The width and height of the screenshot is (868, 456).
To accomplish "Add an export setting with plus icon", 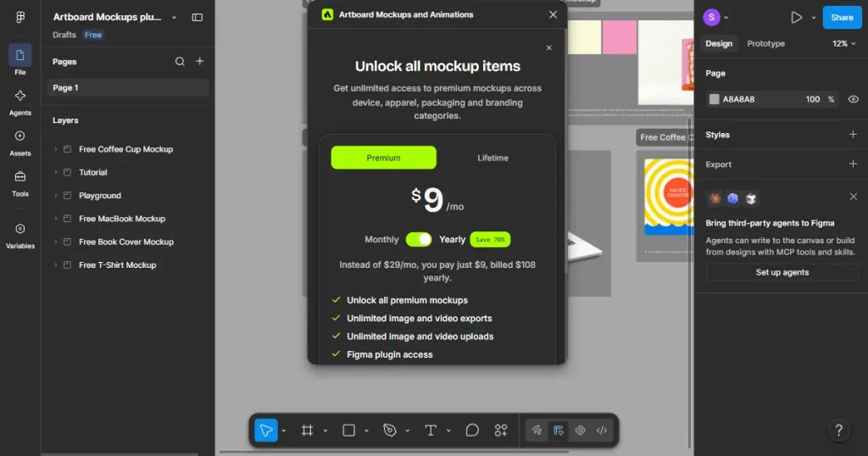I will (853, 164).
